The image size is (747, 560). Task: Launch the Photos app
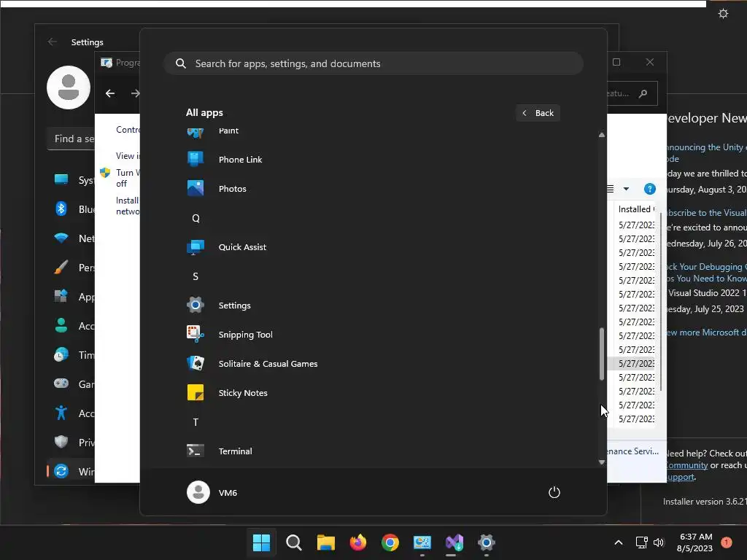371,189
